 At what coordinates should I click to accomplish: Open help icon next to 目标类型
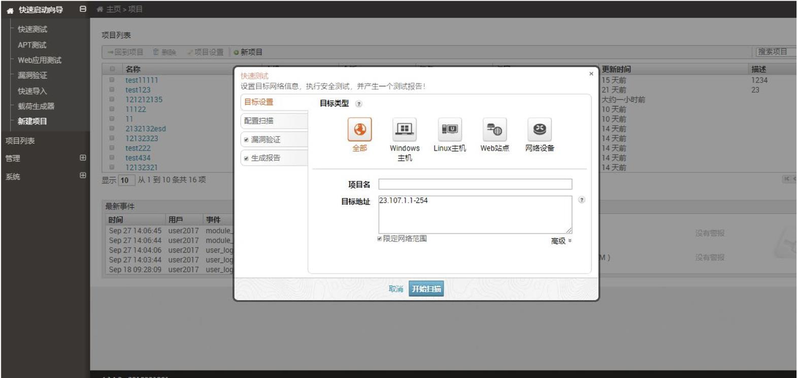point(358,104)
